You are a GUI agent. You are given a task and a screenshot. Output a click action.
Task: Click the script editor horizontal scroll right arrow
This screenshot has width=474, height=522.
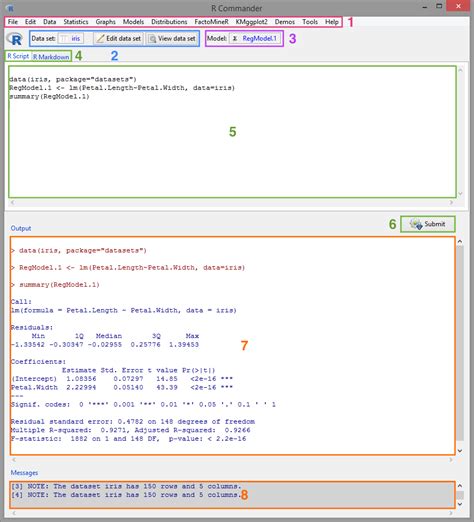coord(451,202)
